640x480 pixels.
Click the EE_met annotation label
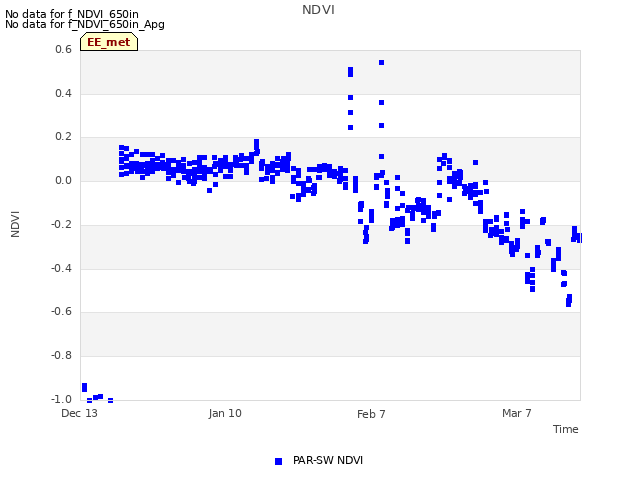tap(109, 42)
